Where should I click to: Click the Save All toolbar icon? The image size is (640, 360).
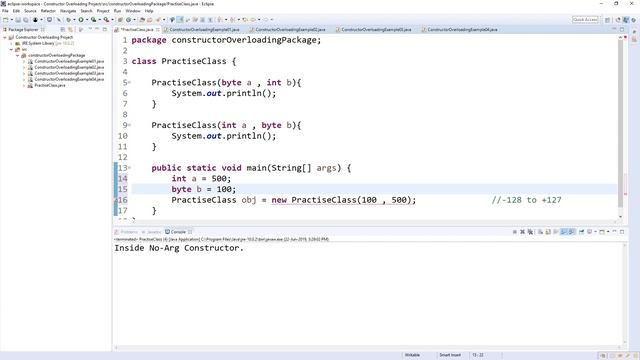(26, 20)
